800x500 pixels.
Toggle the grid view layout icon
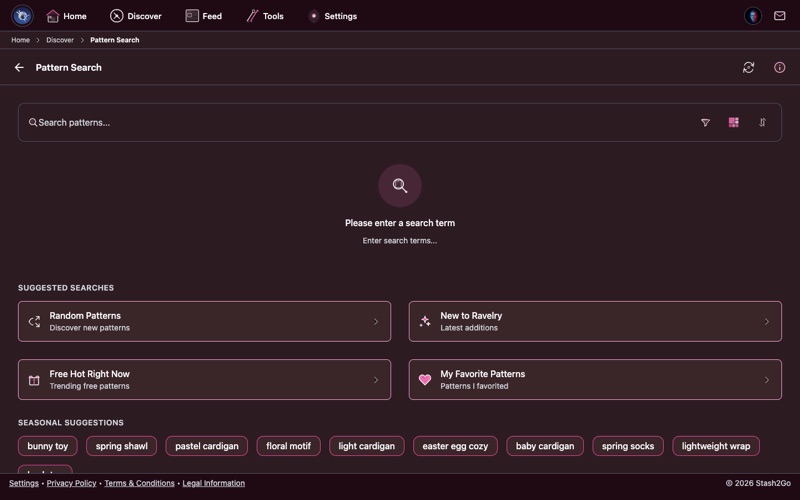[733, 122]
